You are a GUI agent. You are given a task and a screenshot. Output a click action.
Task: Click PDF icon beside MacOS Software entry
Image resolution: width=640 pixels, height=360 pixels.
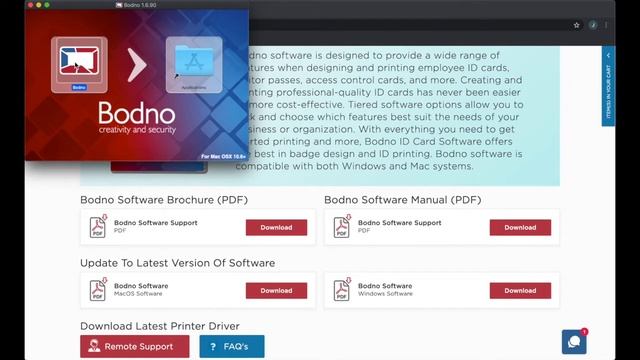click(98, 289)
